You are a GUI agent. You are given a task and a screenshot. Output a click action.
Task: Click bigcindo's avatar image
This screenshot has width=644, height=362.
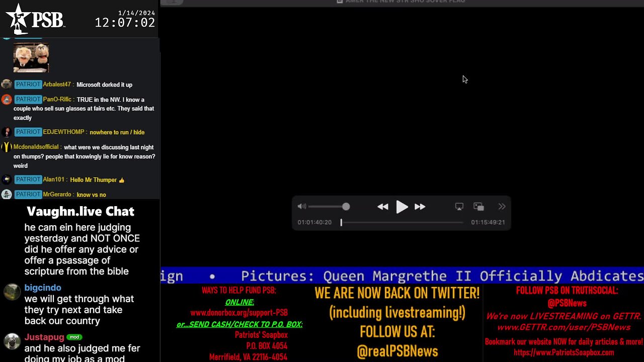coord(12,292)
